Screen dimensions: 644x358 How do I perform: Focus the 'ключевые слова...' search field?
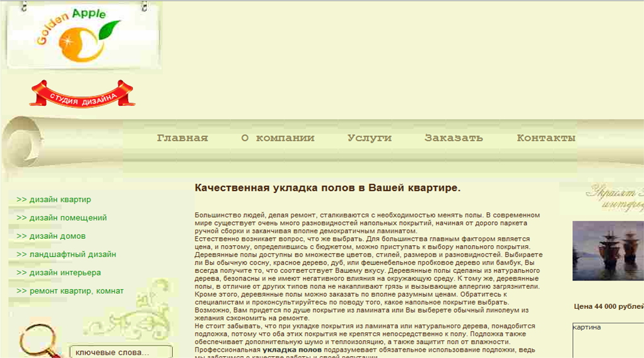point(120,352)
